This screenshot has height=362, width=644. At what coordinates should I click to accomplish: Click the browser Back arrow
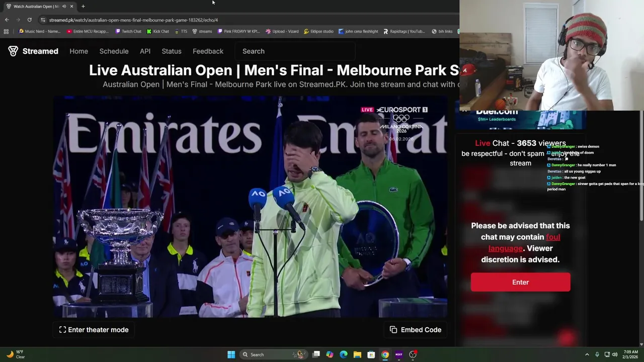pos(7,20)
